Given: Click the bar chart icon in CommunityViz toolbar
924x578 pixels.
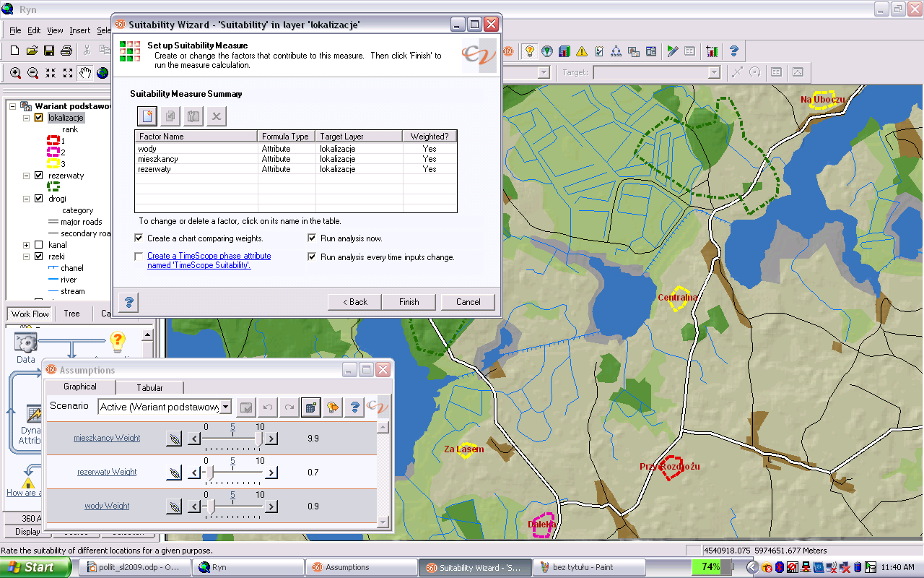Looking at the screenshot, I should [565, 51].
